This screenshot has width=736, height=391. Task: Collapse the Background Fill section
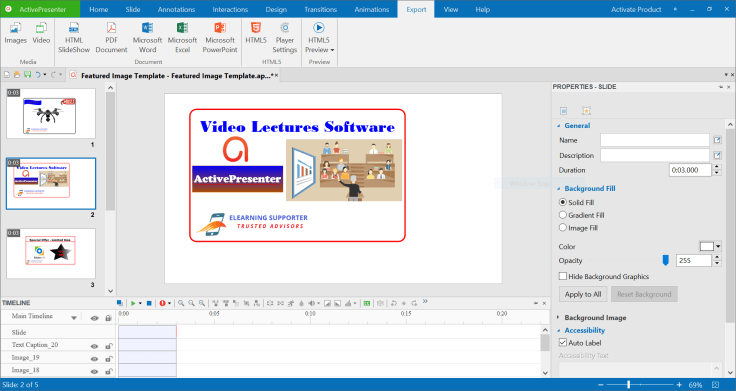click(x=559, y=189)
